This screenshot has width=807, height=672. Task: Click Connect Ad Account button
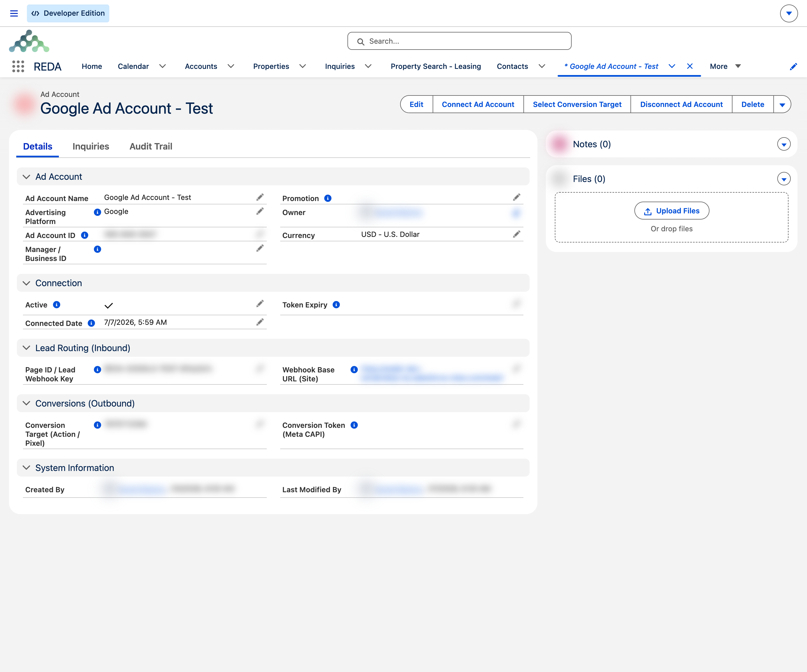pos(478,104)
